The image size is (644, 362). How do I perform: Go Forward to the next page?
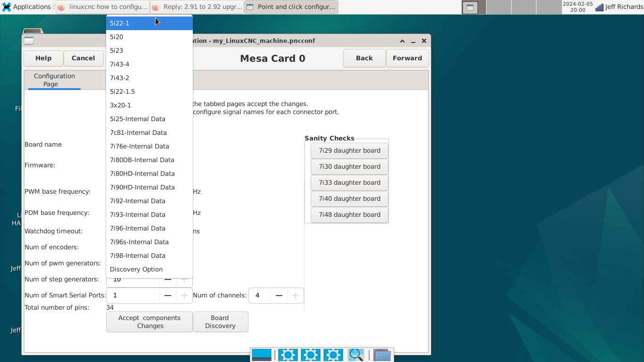tap(407, 58)
